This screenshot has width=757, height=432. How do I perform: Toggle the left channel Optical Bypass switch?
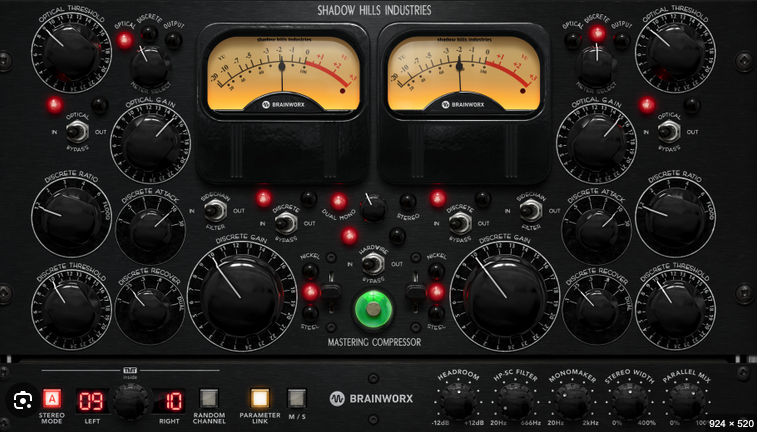click(x=77, y=131)
